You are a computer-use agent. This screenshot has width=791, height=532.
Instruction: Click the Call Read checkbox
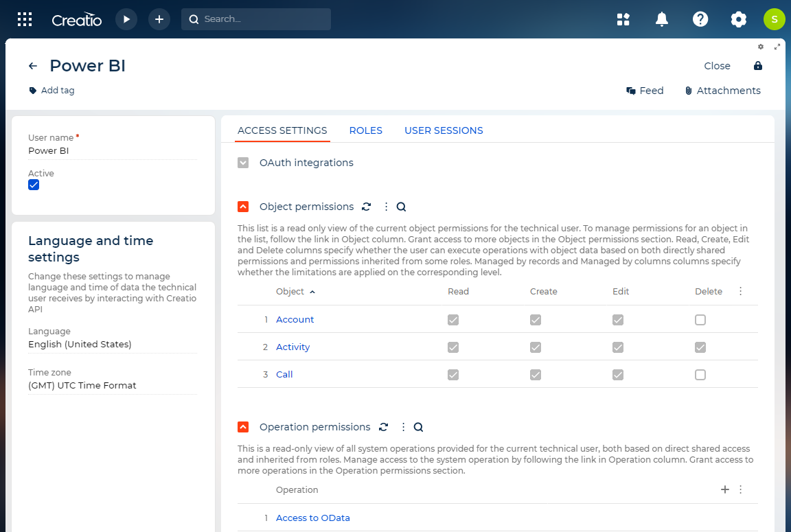coord(453,375)
